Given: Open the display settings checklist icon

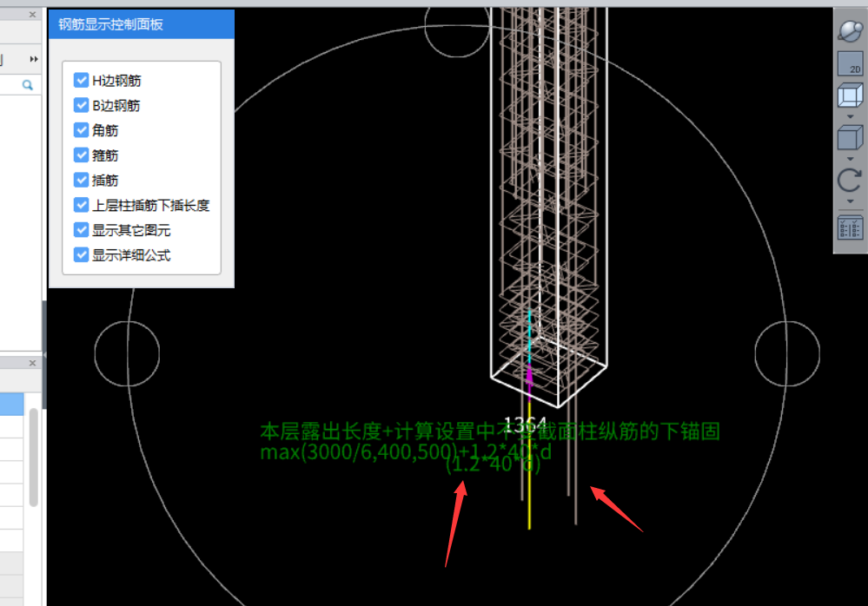Looking at the screenshot, I should [x=849, y=228].
